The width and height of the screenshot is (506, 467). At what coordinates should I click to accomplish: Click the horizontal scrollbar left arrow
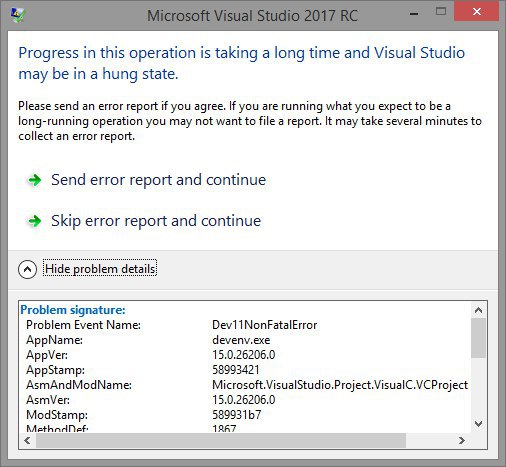click(x=28, y=441)
